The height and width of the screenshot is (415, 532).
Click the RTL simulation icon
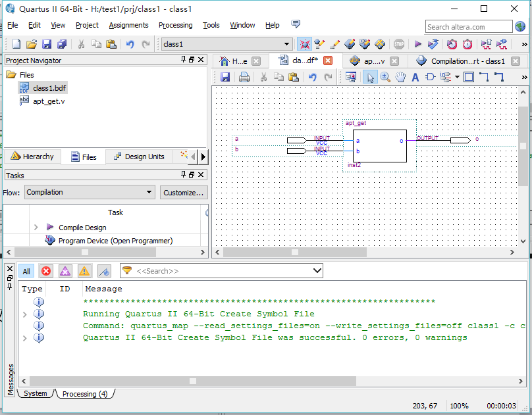pos(486,44)
